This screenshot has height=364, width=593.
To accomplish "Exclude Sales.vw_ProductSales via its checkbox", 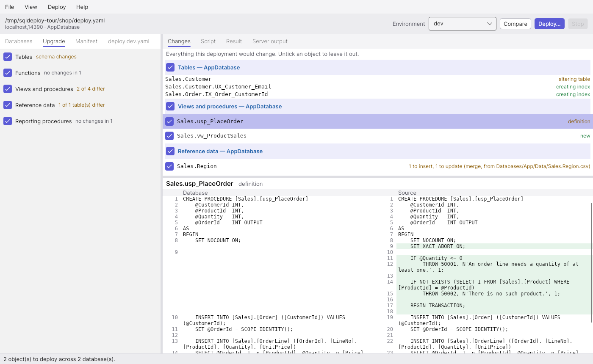I will (169, 136).
